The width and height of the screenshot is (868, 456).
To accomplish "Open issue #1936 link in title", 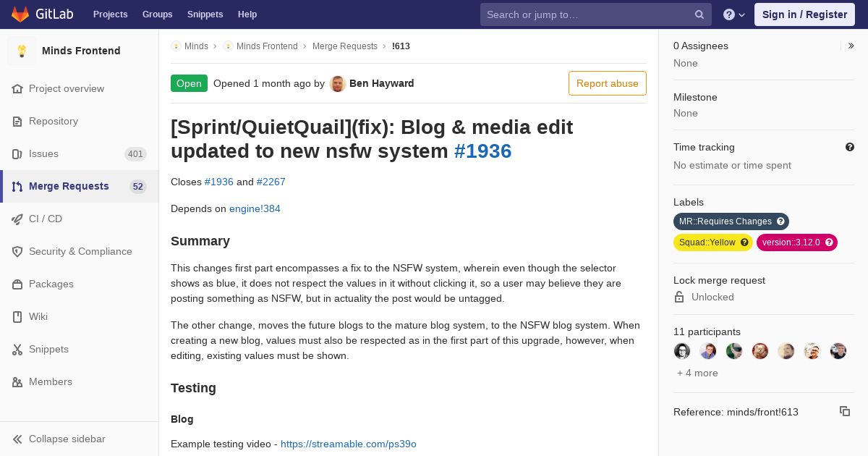I will (x=483, y=151).
